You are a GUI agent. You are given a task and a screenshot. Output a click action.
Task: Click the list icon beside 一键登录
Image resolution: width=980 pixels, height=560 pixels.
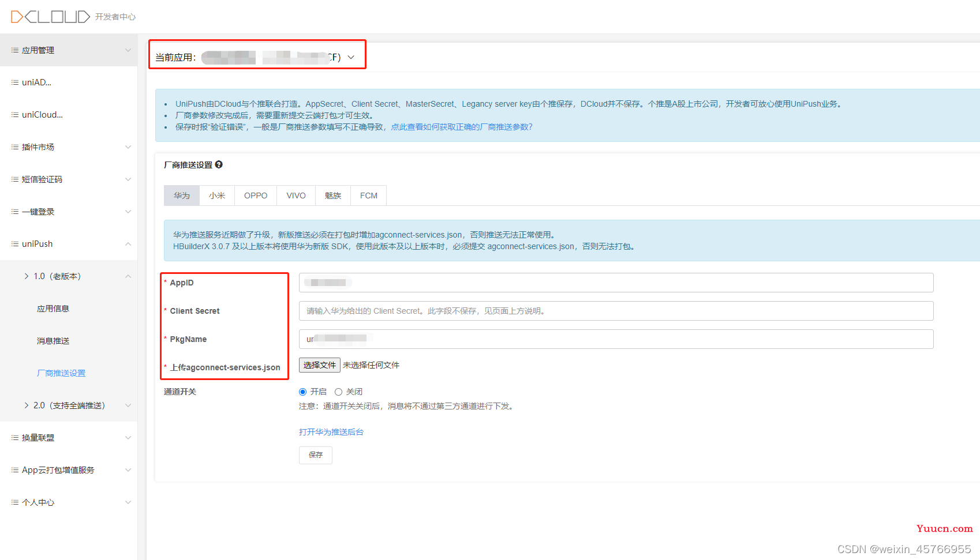tap(15, 212)
